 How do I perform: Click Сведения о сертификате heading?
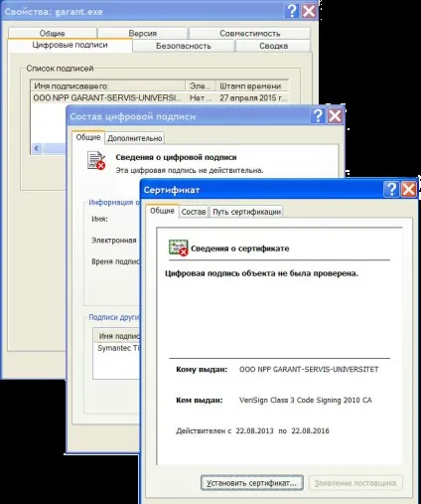[240, 249]
